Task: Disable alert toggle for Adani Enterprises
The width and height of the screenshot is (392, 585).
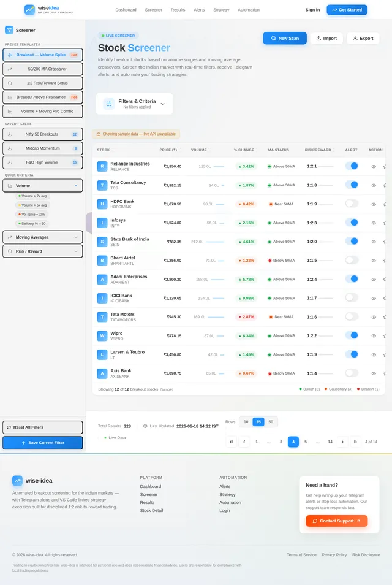Action: (352, 278)
